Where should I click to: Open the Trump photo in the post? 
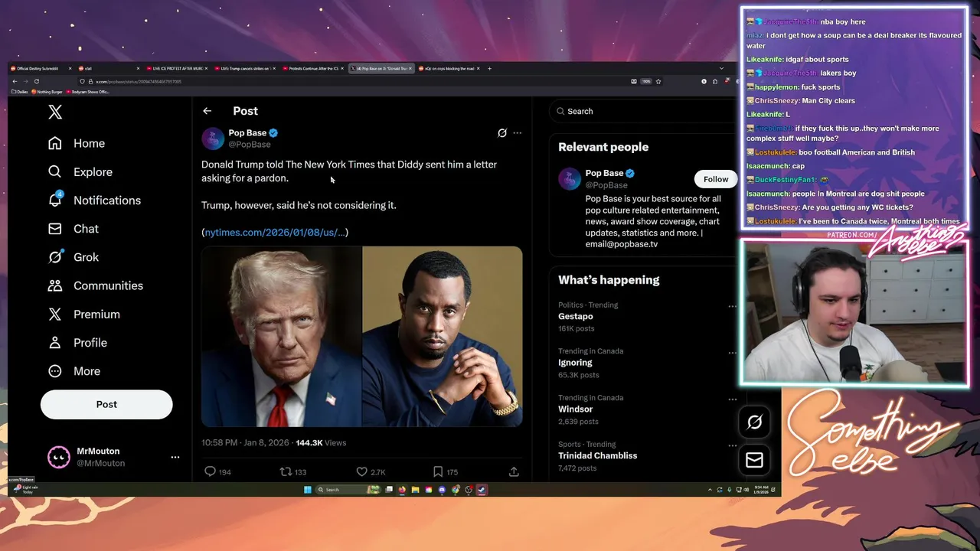[x=282, y=336]
